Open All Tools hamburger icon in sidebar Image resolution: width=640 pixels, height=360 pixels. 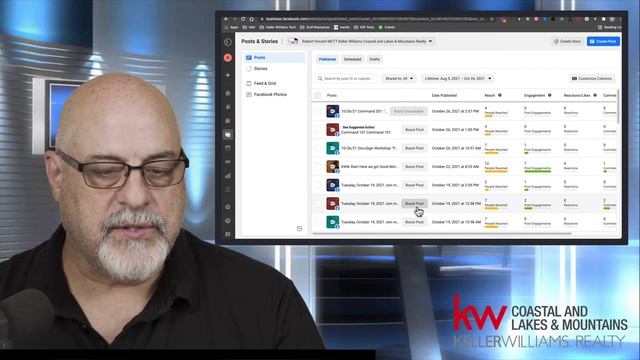[x=228, y=190]
